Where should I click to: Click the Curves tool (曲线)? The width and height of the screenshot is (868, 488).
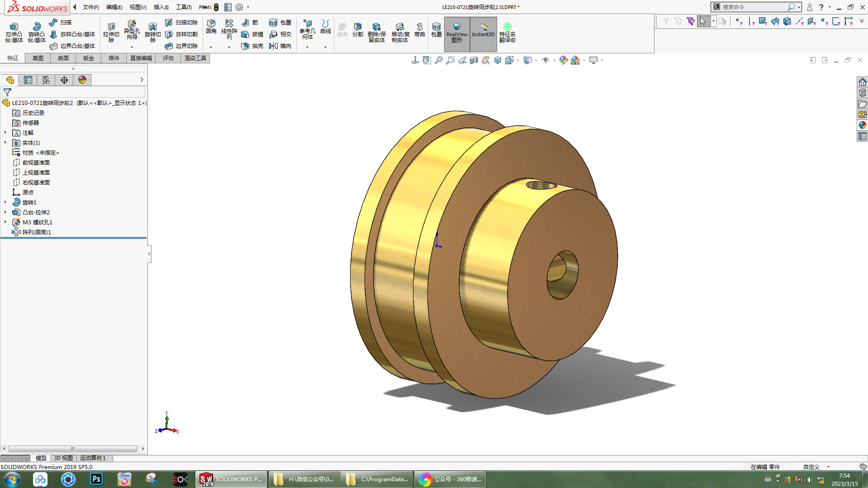tap(326, 27)
